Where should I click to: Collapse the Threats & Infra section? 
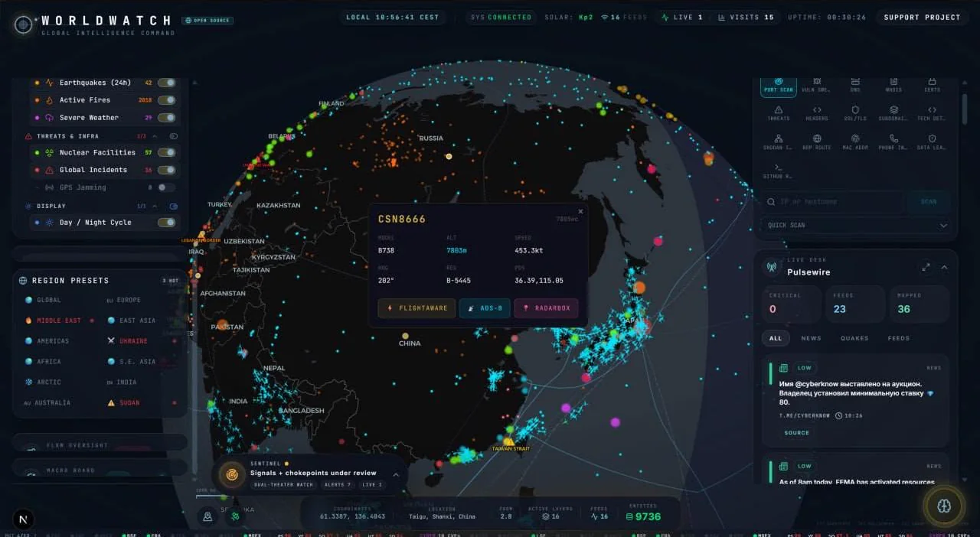click(153, 136)
